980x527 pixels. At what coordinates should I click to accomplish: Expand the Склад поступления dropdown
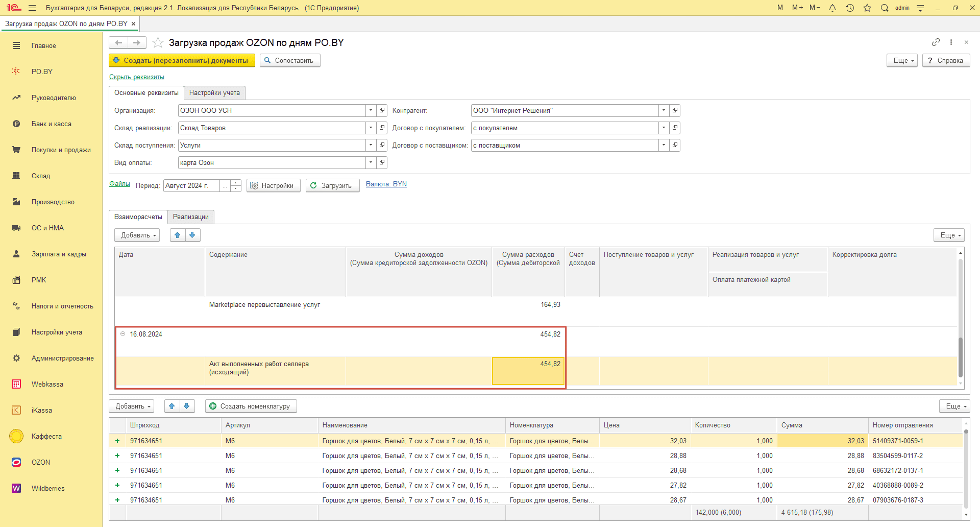pos(371,145)
